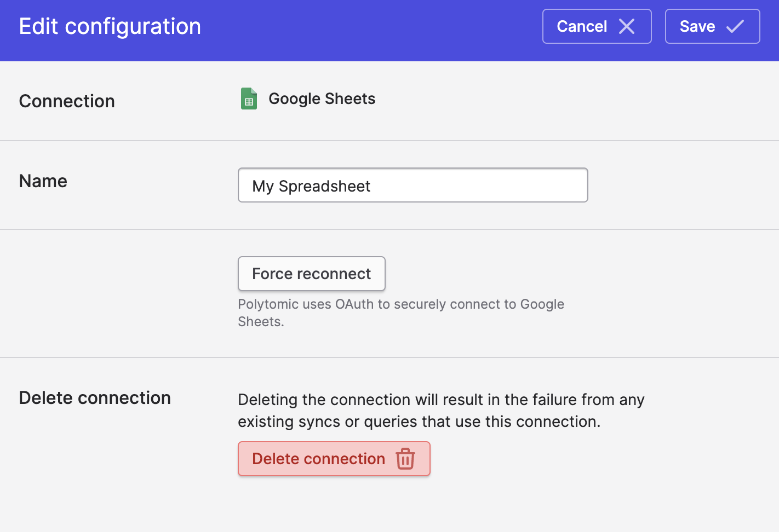Click the Connection row label
Viewport: 779px width, 532px height.
tap(67, 101)
